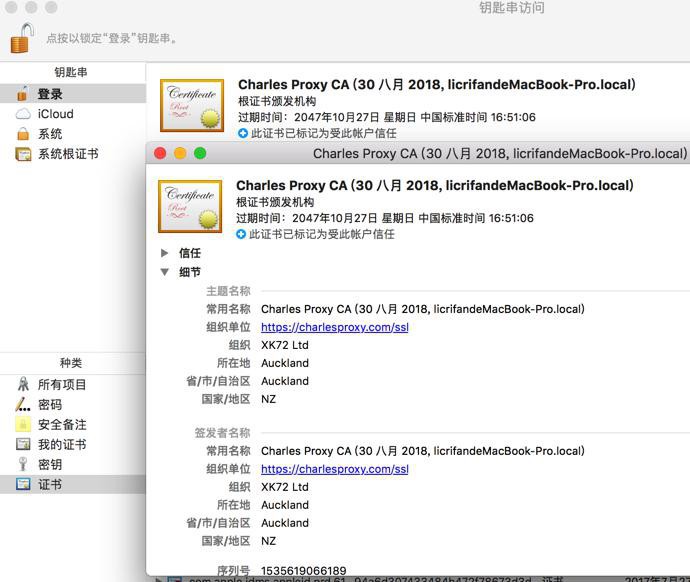
Task: Choose the 证书 category
Action: [x=50, y=484]
